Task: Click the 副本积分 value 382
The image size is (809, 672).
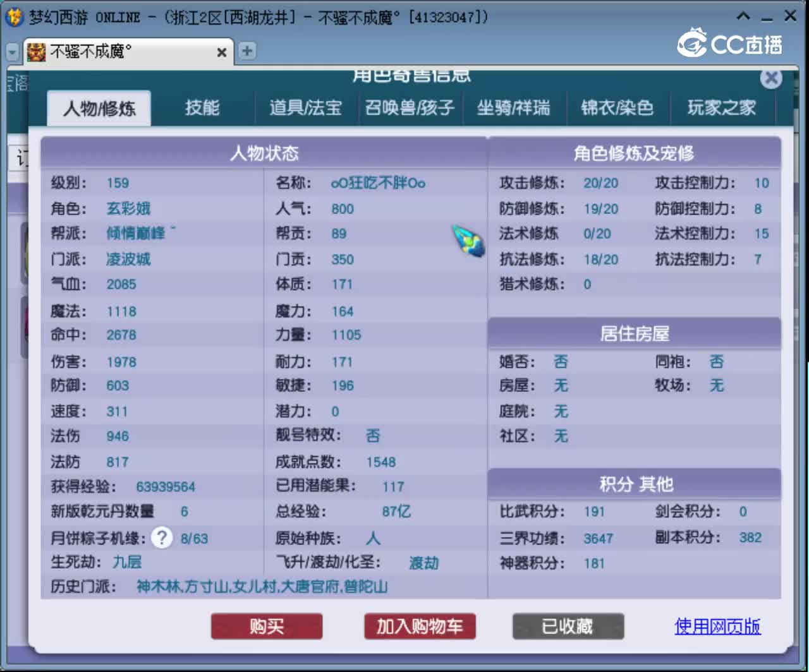Action: tap(750, 537)
